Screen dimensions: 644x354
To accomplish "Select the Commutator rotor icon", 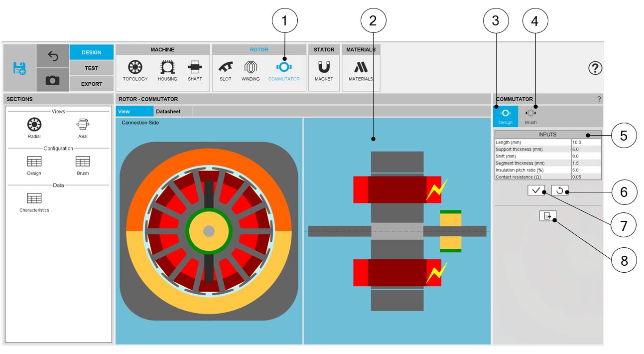I will 284,70.
